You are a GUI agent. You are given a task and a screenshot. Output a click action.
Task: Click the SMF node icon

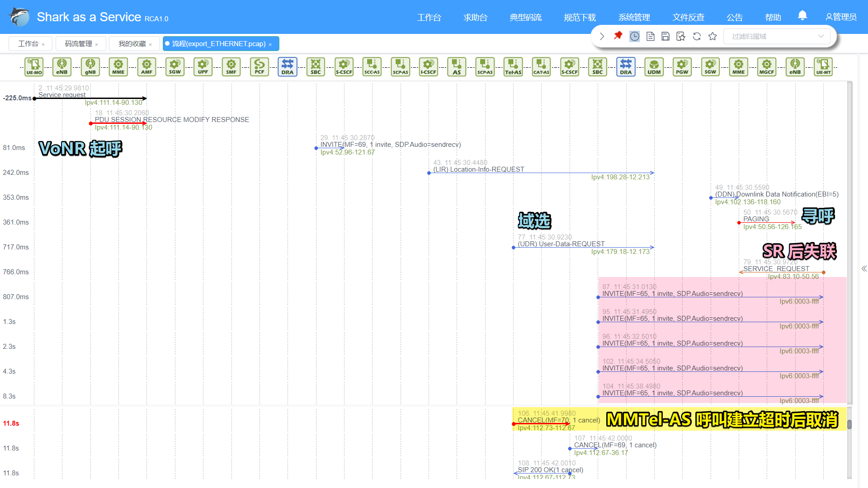(231, 66)
